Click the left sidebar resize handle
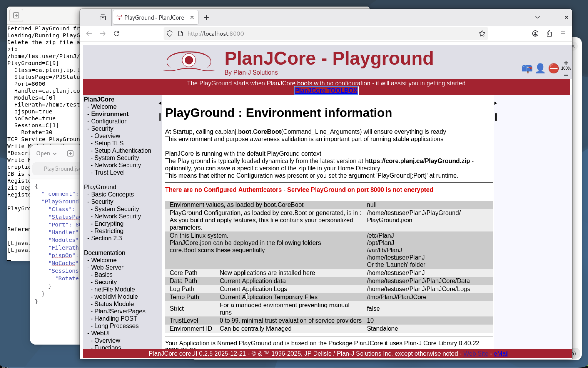Screen dimensions: 588x368 [160, 117]
